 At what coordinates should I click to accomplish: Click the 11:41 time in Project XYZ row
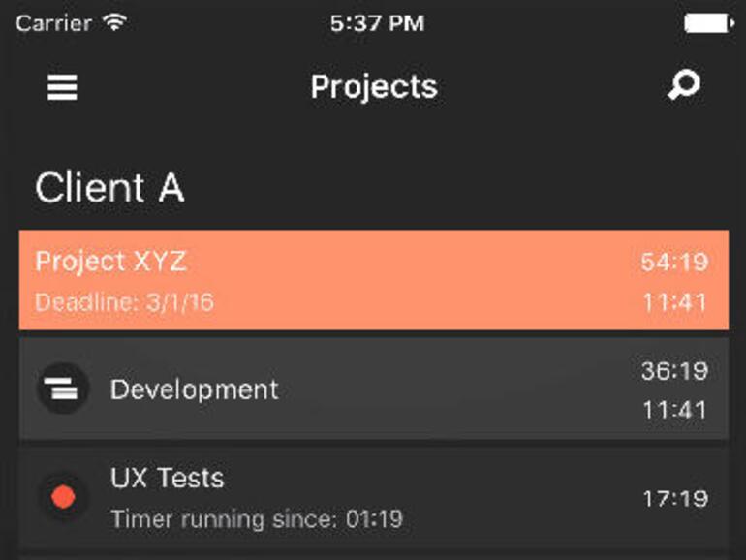[x=673, y=302]
